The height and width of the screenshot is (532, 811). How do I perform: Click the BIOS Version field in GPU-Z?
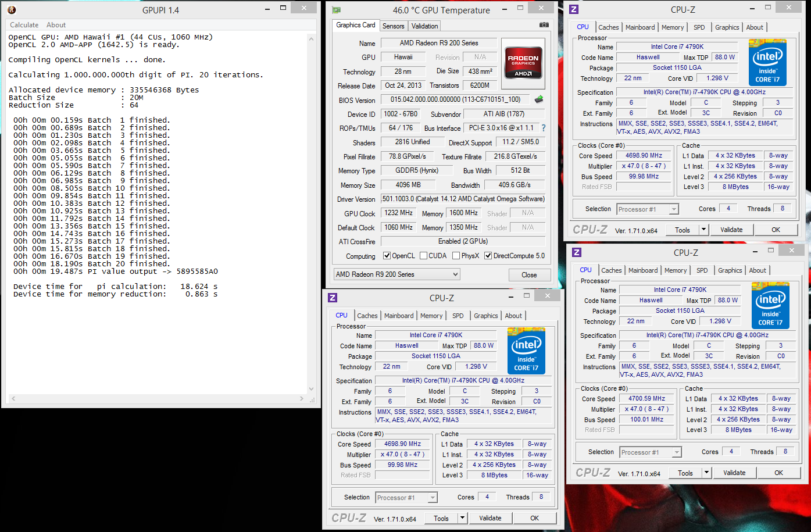456,99
